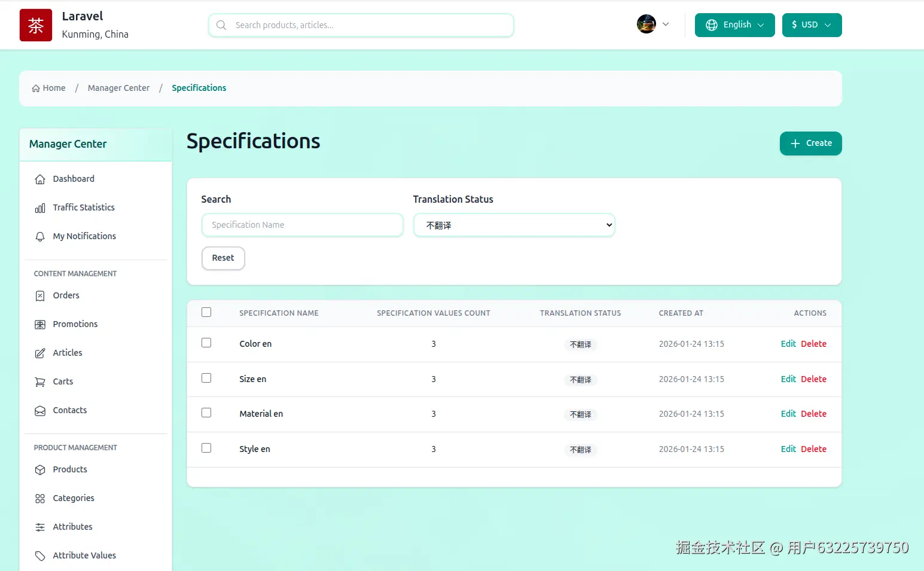
Task: Click the Contacts envelope icon
Action: 40,411
